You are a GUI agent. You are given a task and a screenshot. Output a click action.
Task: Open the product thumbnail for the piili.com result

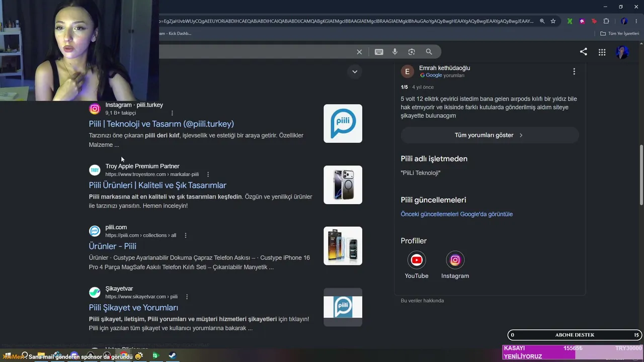(343, 246)
